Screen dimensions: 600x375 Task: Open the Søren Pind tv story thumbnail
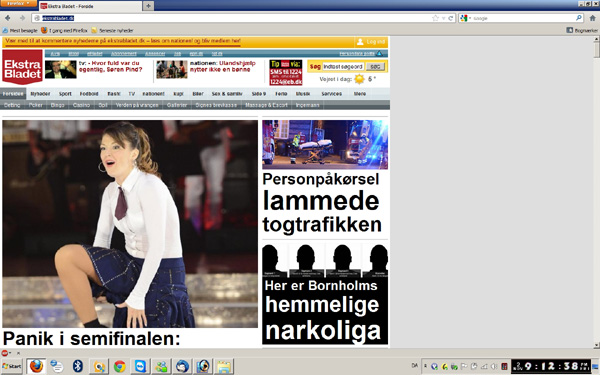[x=60, y=70]
